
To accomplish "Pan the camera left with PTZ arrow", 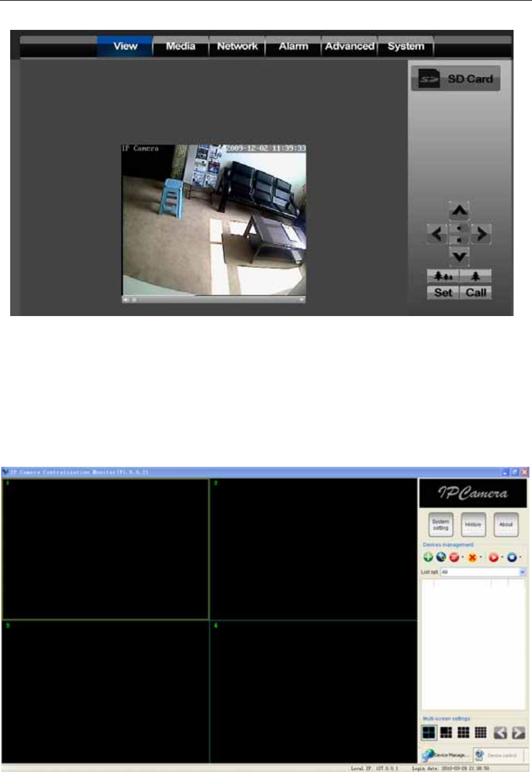I will pos(437,235).
